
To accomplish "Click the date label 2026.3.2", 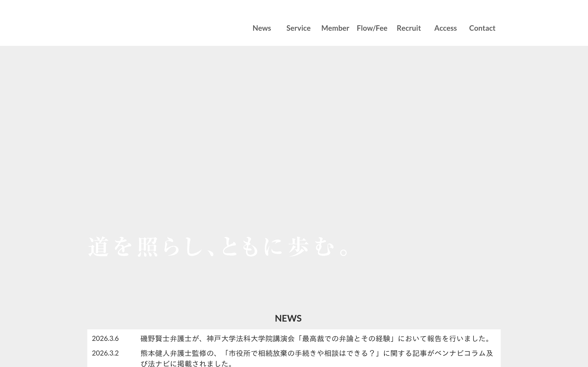I will (x=105, y=354).
